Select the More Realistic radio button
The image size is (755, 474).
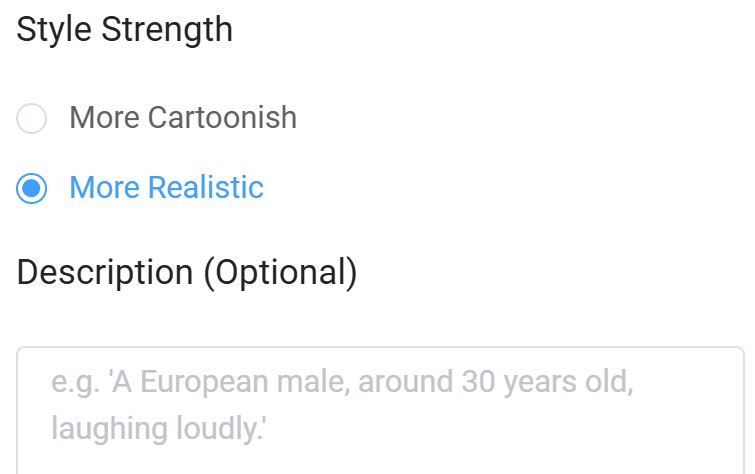click(32, 188)
